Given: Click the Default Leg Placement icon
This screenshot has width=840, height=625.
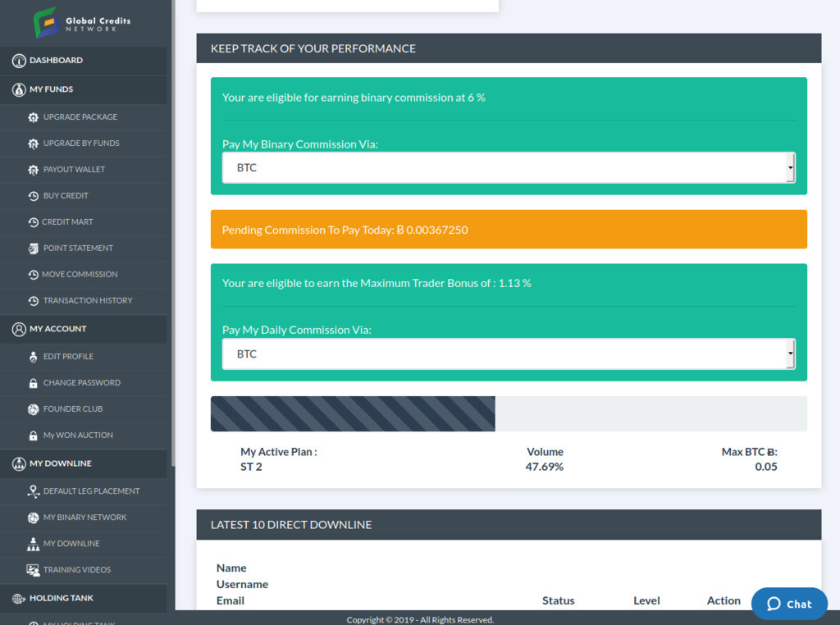Looking at the screenshot, I should pos(33,491).
